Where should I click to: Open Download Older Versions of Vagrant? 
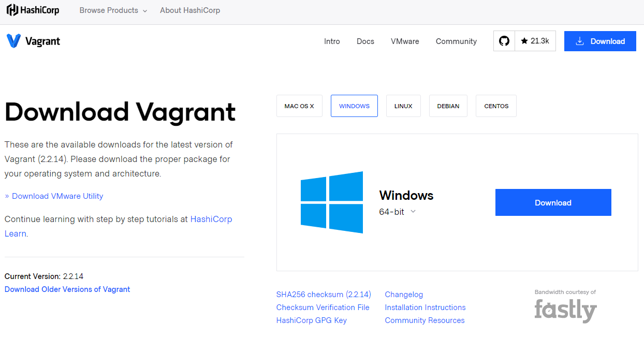tap(67, 289)
